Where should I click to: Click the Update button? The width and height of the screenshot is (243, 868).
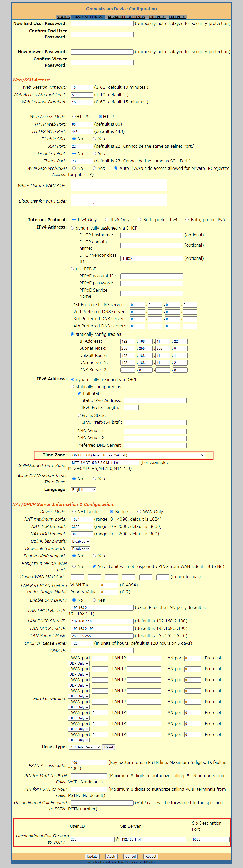coord(92,856)
